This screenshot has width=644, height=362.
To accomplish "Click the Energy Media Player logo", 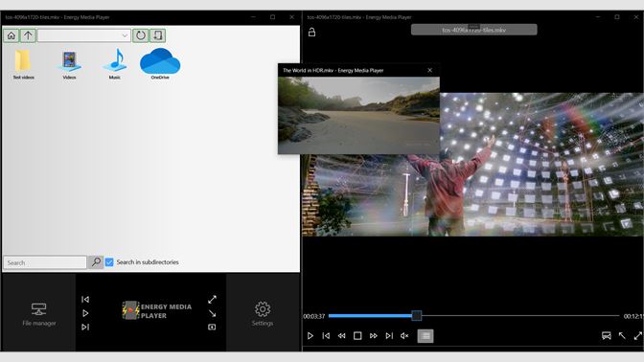I will pos(156,310).
